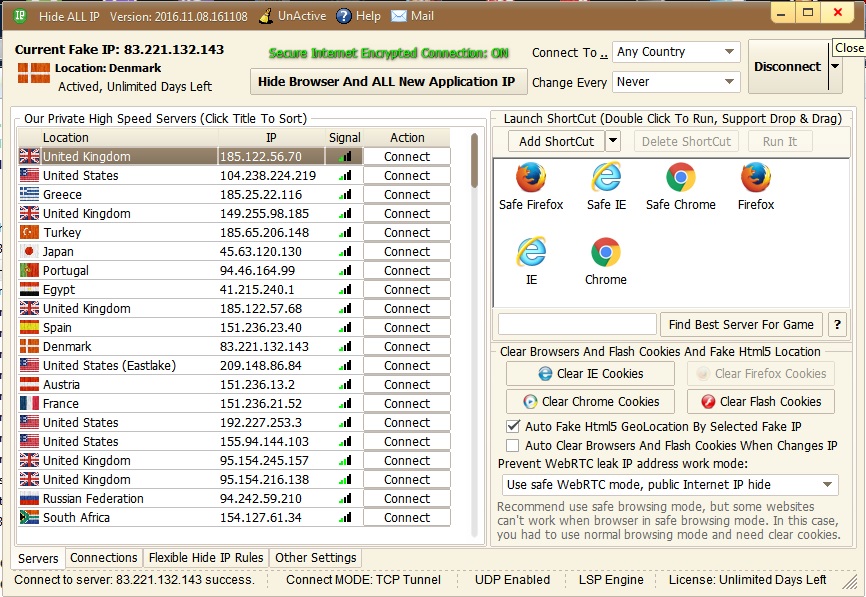The image size is (866, 597).
Task: Click the Austria flag in server list
Action: [x=29, y=384]
